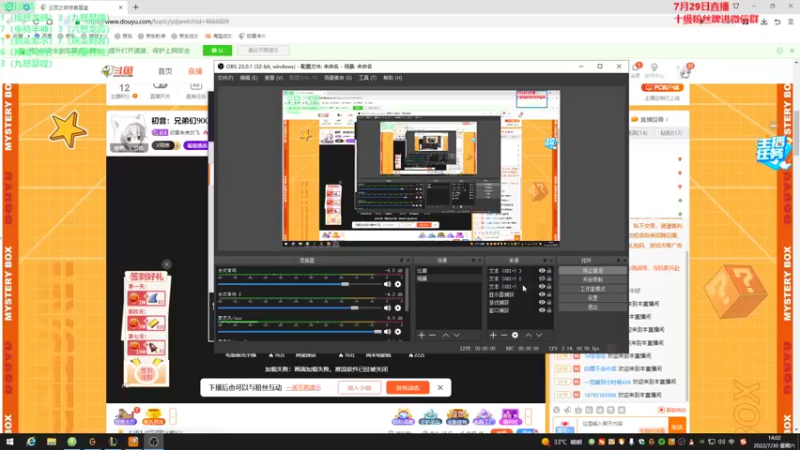Screen dimensions: 800x450
Task: Click green 确认 button in browser notice bar
Action: [x=217, y=51]
